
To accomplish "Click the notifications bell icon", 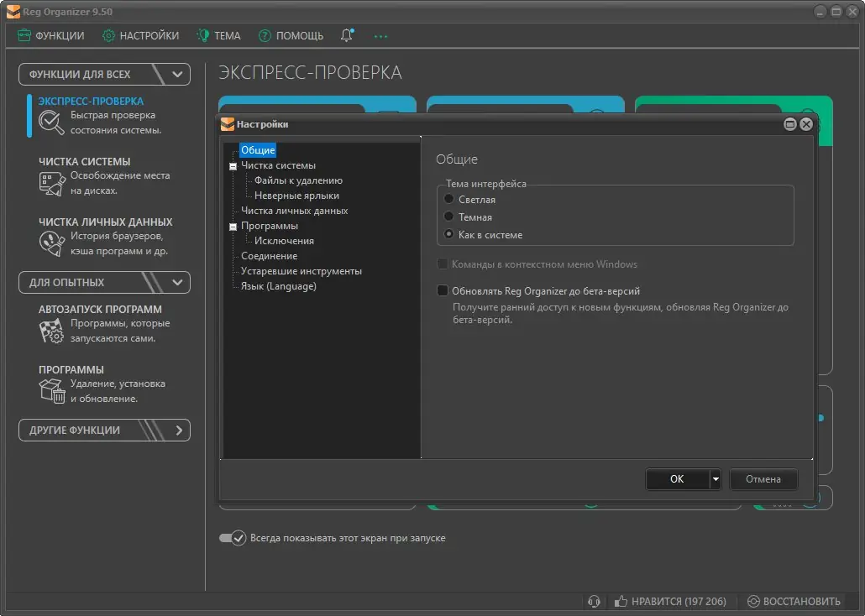I will click(x=347, y=35).
